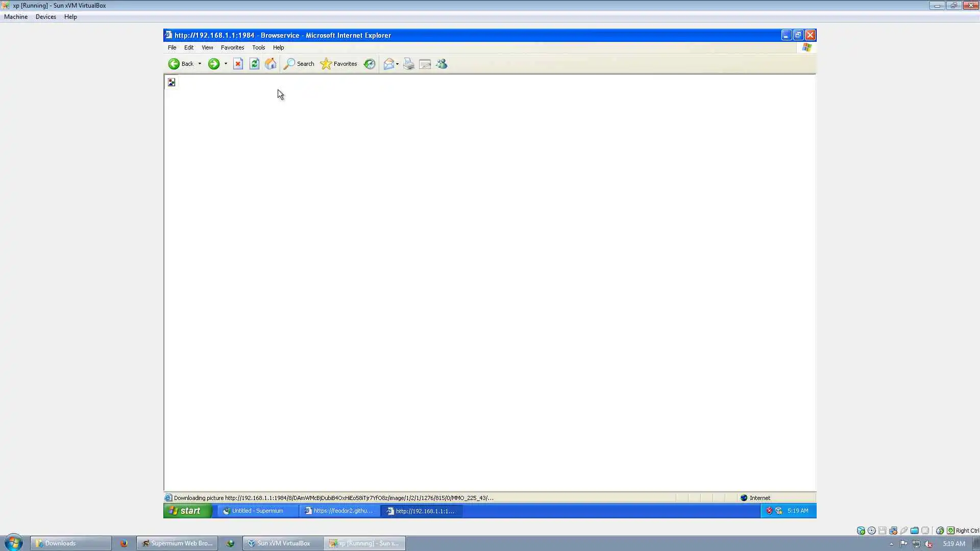This screenshot has width=980, height=551.
Task: Open the VirtualBox Devices menu
Action: coord(45,17)
